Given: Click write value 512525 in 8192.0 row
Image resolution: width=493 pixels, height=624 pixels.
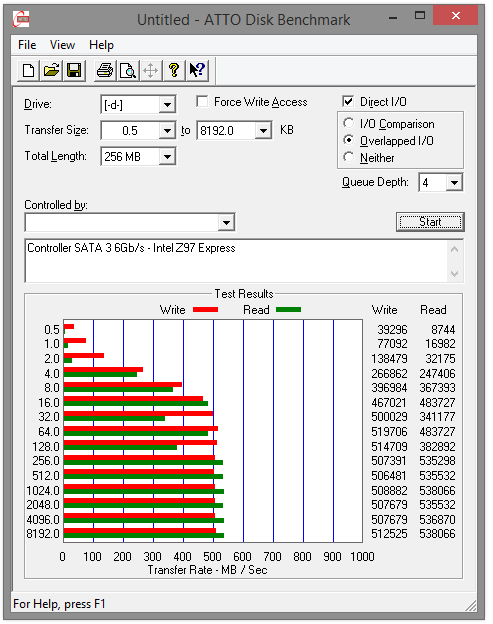Looking at the screenshot, I should 389,534.
